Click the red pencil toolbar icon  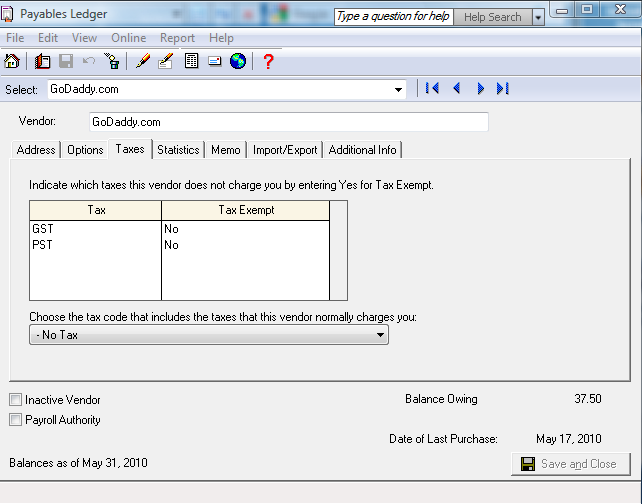(143, 61)
